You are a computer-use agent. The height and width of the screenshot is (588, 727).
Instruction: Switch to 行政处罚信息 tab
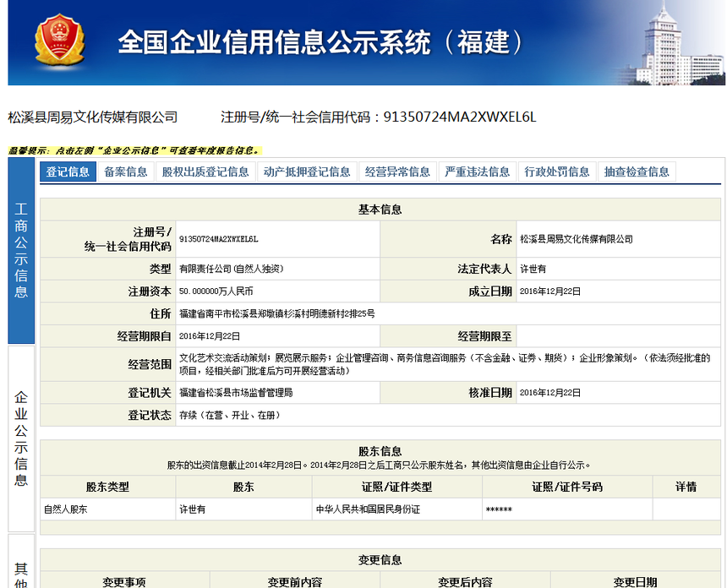pos(557,171)
